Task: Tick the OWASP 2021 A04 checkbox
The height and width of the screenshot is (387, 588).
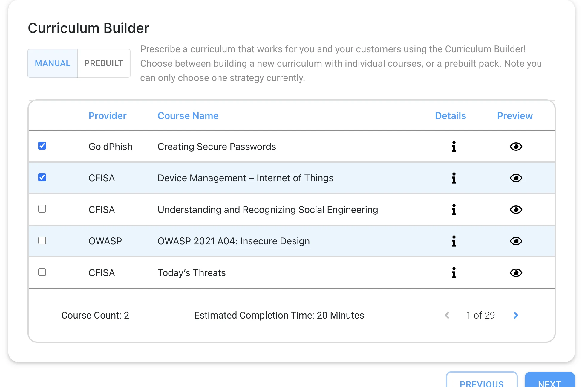Action: (x=42, y=241)
